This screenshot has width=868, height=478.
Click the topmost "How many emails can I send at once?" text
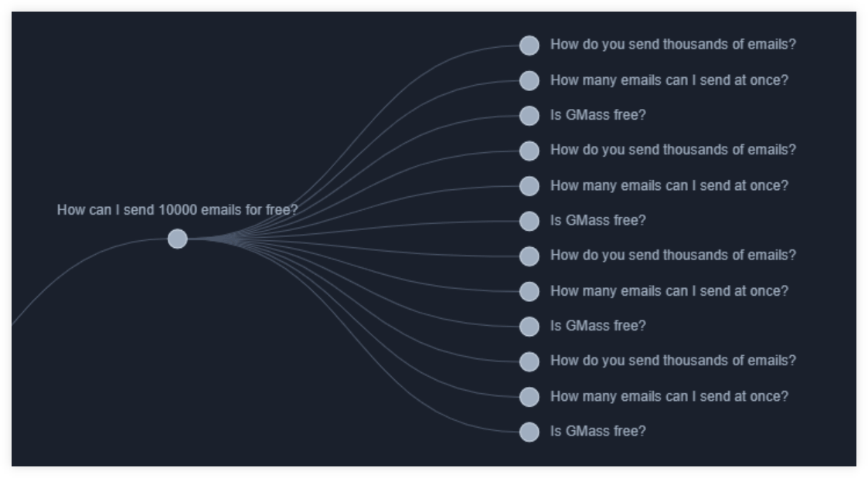pos(669,80)
